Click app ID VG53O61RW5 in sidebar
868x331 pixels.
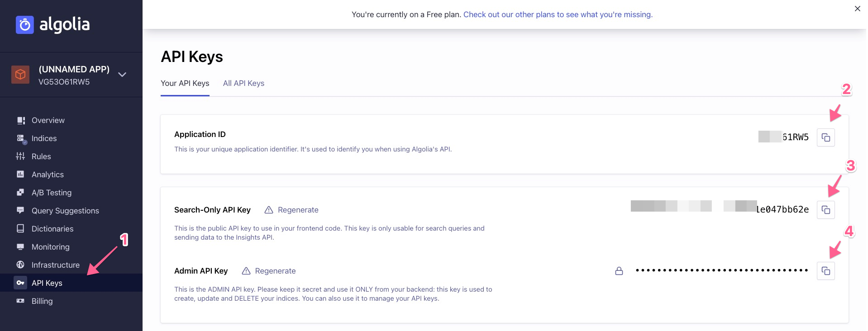tap(64, 82)
